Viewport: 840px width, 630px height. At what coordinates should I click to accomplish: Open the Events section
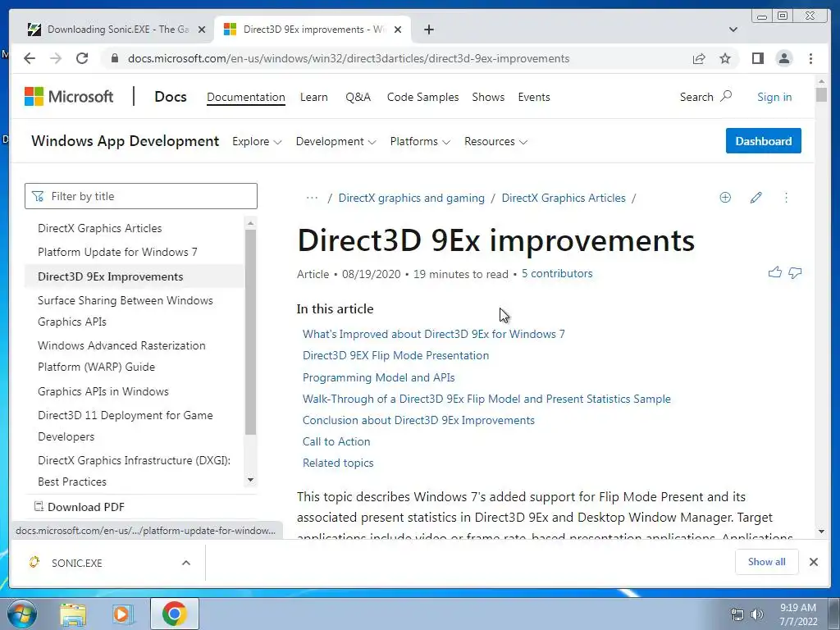point(533,97)
